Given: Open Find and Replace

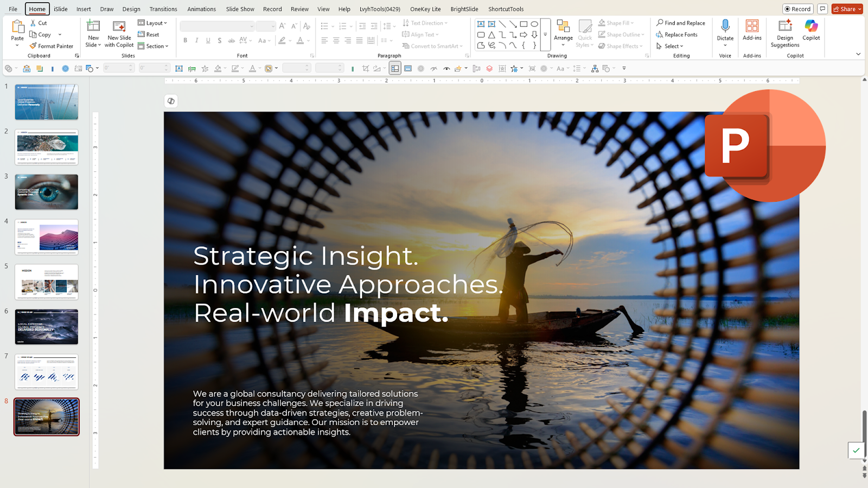Looking at the screenshot, I should coord(680,23).
